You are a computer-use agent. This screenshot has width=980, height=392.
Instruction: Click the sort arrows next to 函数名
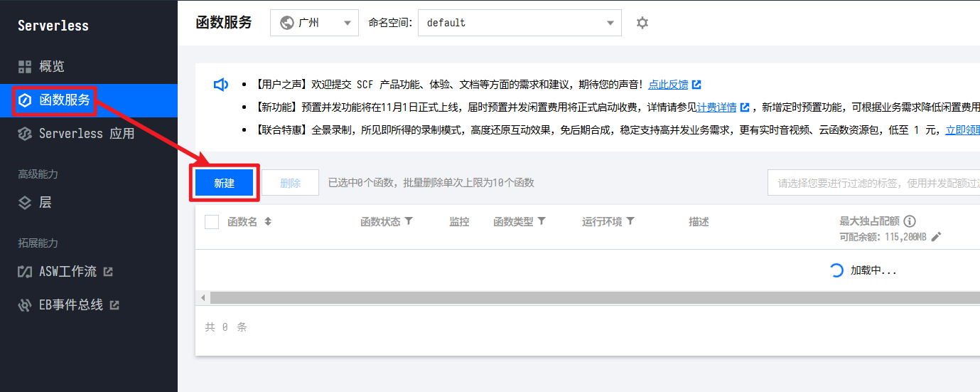coord(268,221)
